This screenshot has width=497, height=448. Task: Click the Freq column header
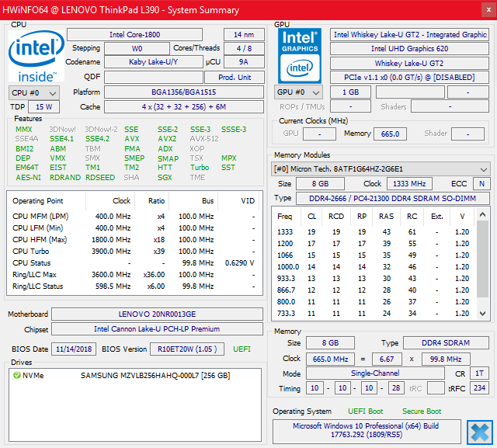click(x=285, y=217)
